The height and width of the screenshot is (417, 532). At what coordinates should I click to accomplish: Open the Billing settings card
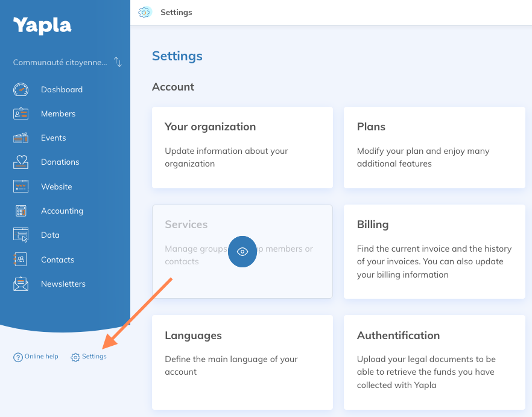click(434, 251)
